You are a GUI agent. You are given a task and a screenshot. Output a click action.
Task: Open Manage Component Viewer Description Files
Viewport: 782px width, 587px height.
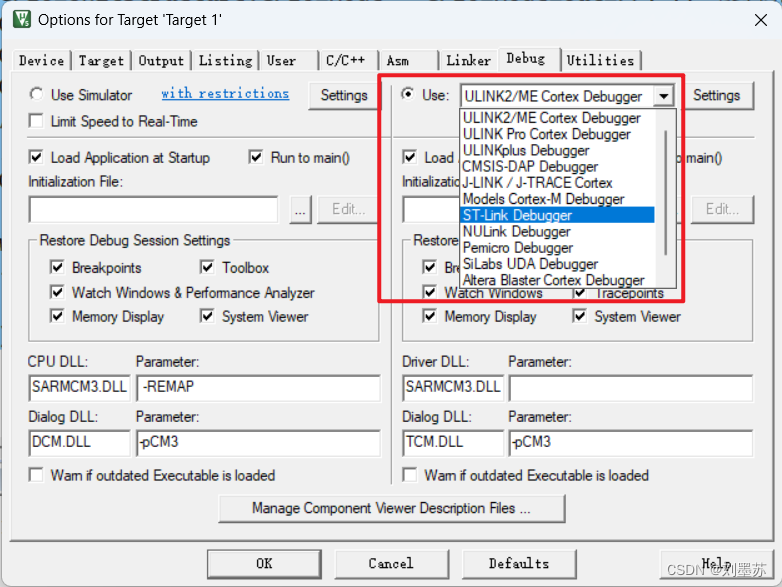(391, 508)
